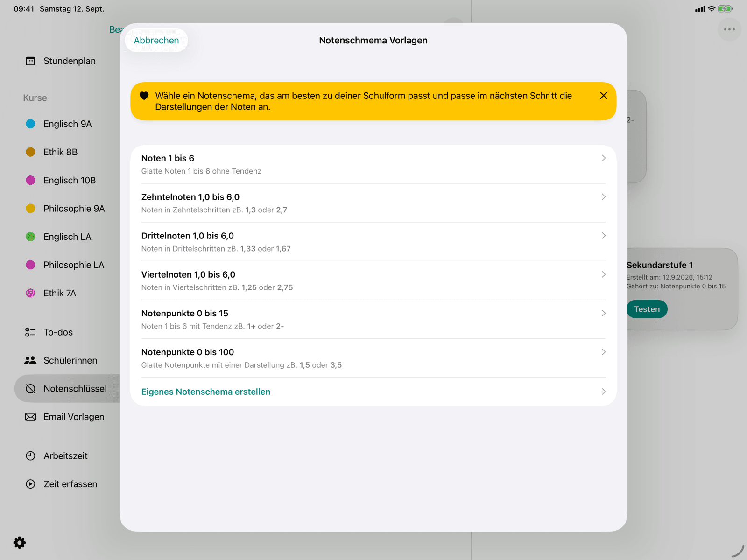
Task: Select the blue Englisch 9A color dot
Action: [30, 124]
